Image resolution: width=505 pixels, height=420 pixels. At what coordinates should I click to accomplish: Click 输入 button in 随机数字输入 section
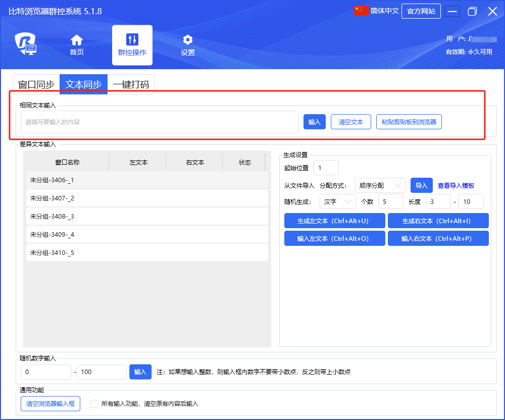[x=140, y=372]
